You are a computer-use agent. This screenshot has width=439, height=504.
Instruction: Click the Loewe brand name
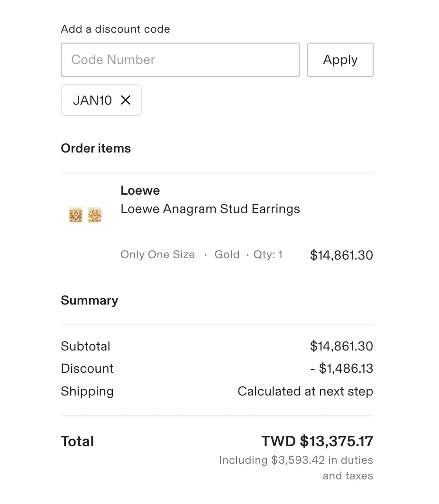[140, 190]
